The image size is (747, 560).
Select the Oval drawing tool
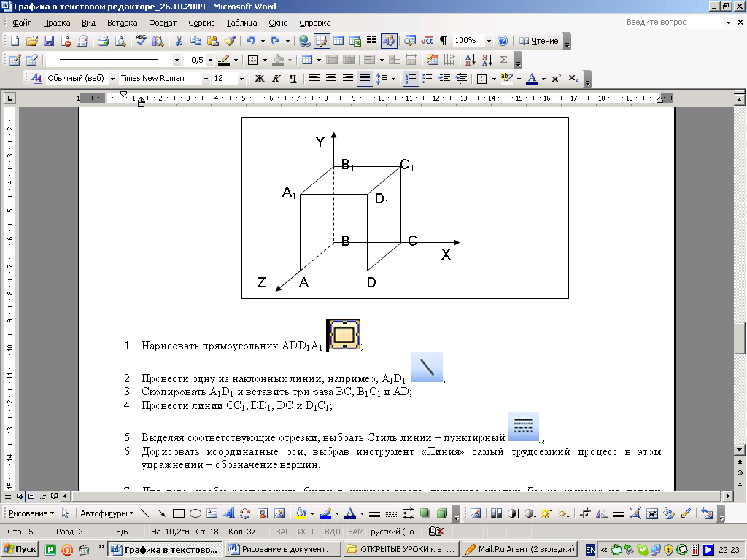(196, 513)
